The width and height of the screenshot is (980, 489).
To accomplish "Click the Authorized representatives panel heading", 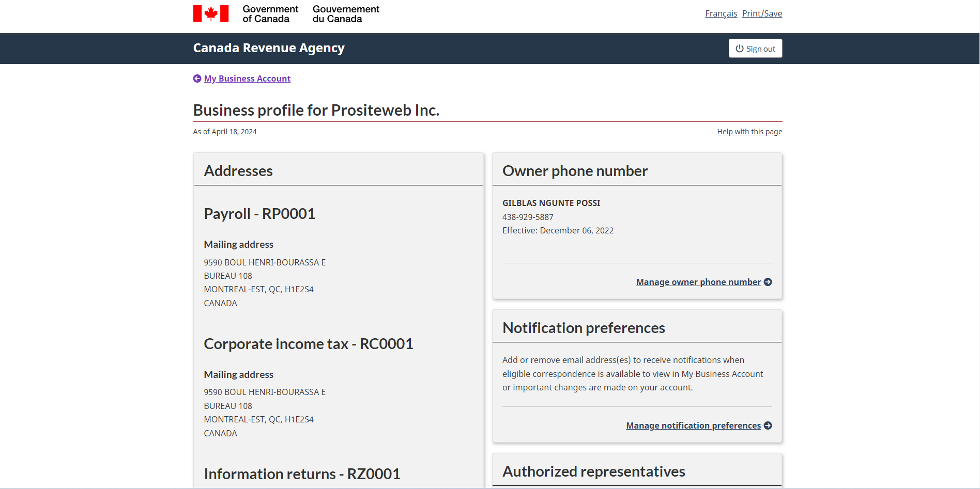I will click(593, 471).
